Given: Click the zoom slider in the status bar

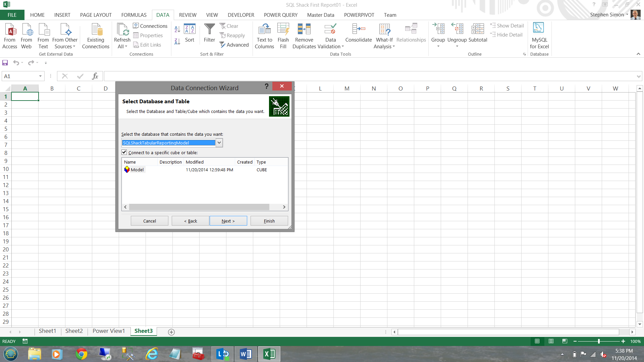Looking at the screenshot, I should [599, 341].
